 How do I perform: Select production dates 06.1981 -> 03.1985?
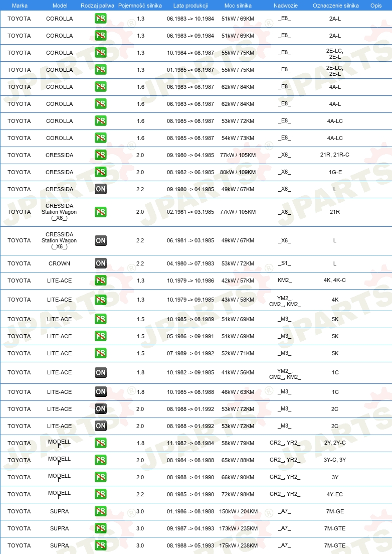190,240
